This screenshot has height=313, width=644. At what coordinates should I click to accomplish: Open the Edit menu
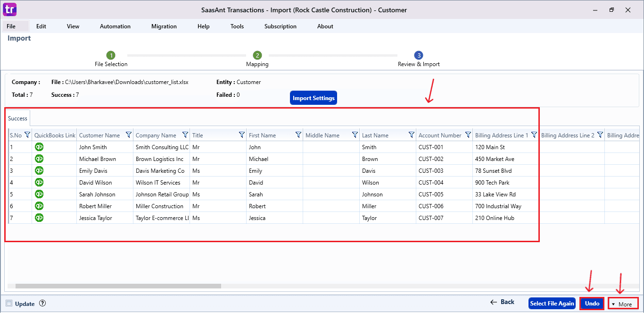(41, 26)
